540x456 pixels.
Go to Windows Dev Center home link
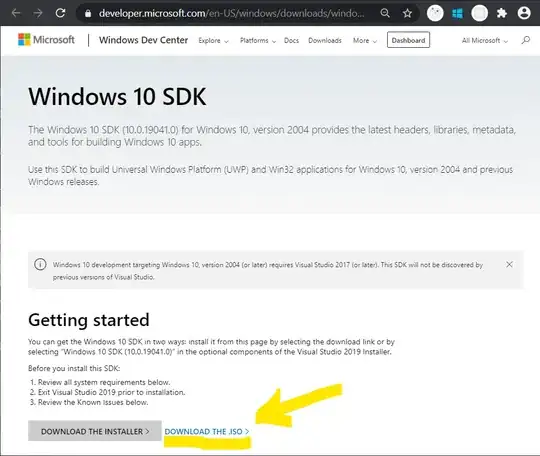click(144, 40)
